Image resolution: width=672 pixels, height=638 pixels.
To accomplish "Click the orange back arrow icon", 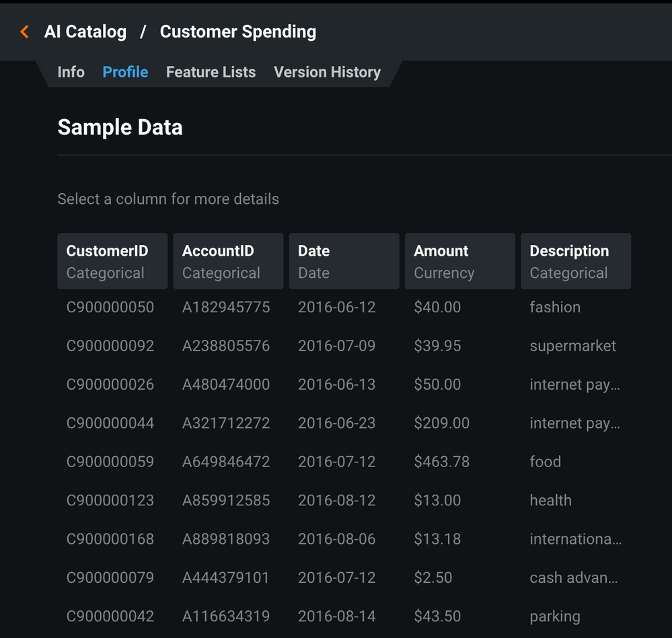I will [25, 32].
